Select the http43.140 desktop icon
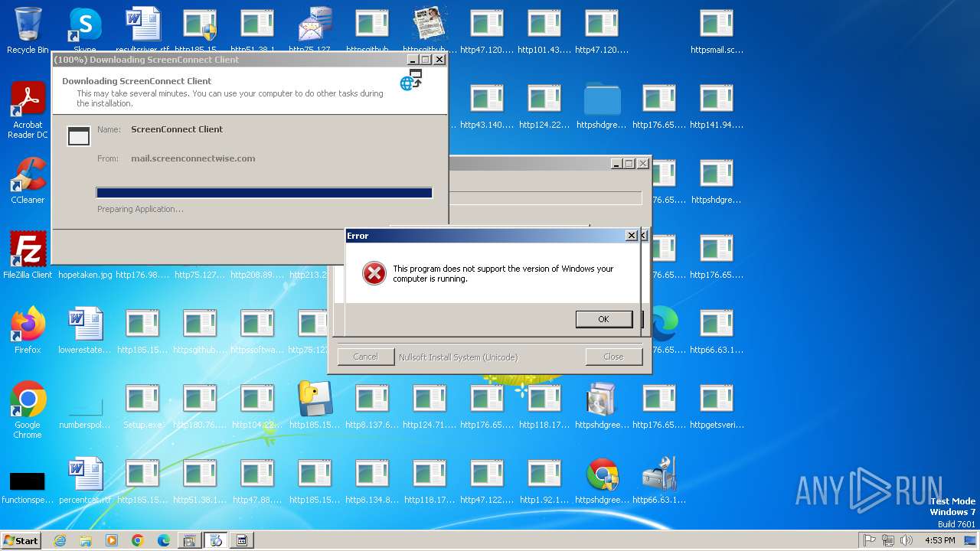This screenshot has height=551, width=980. 487,106
